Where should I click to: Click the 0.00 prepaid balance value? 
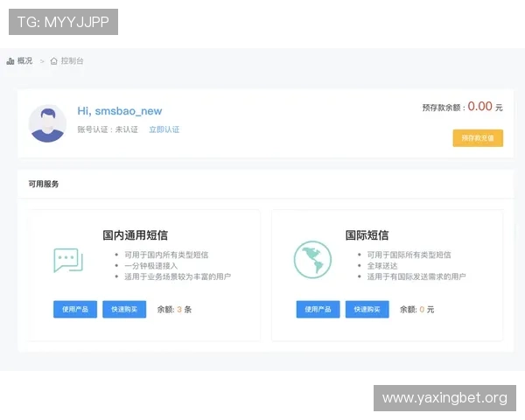tap(479, 107)
